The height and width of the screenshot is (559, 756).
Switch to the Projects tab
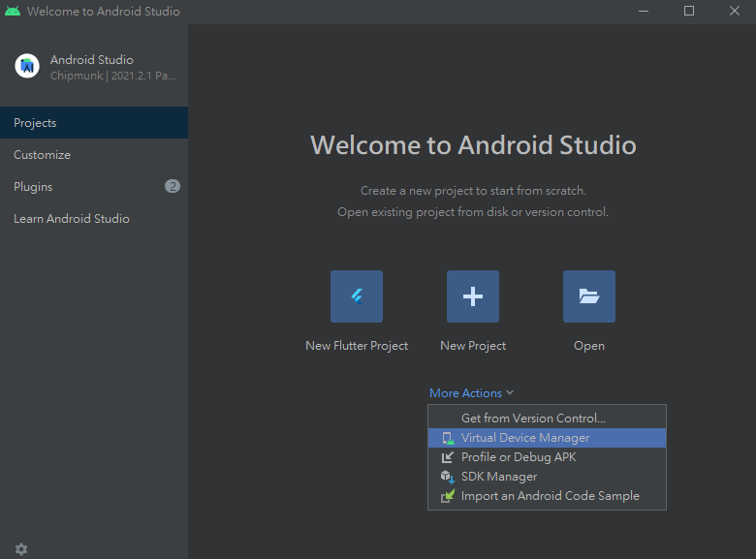pos(94,123)
